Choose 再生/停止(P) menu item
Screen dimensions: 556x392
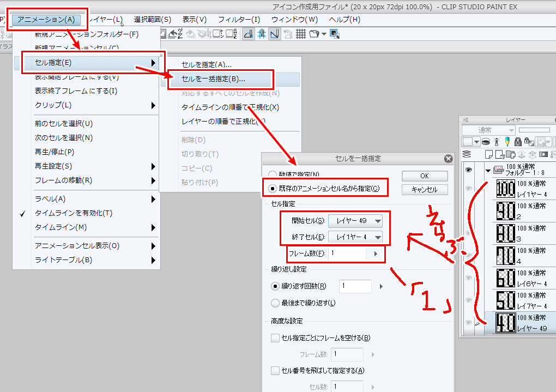pos(54,152)
